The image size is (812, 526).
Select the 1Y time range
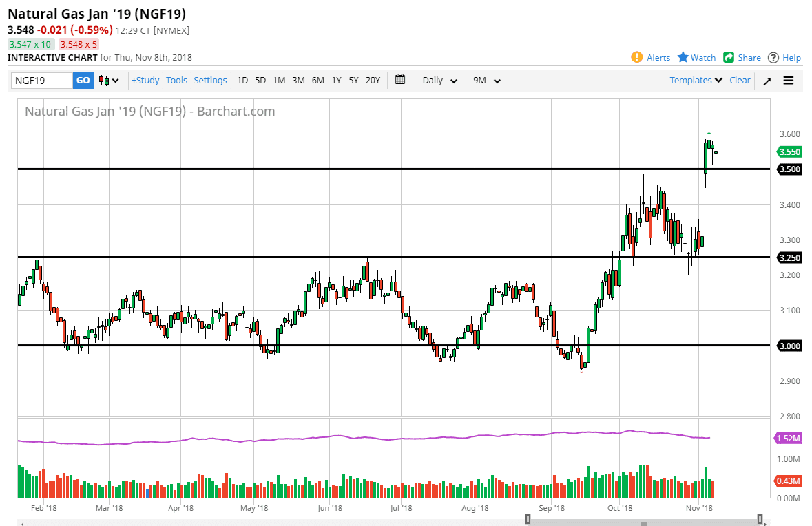click(337, 81)
